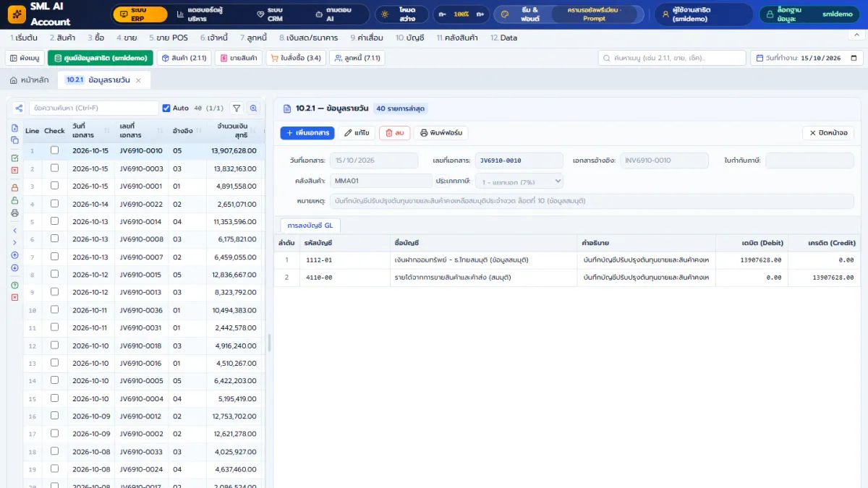Open the ล็อกฐานข้อมูล smldemo database selector
868x488 pixels.
(x=810, y=14)
